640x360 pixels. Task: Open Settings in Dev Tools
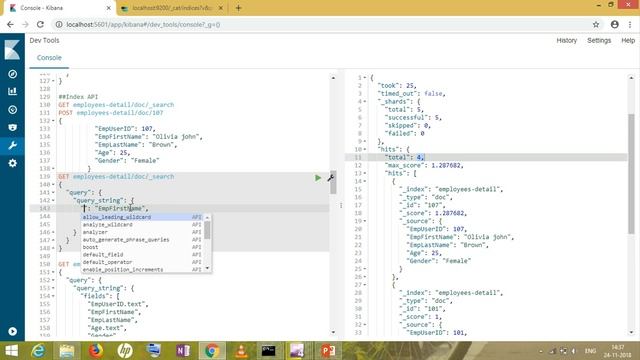(599, 40)
